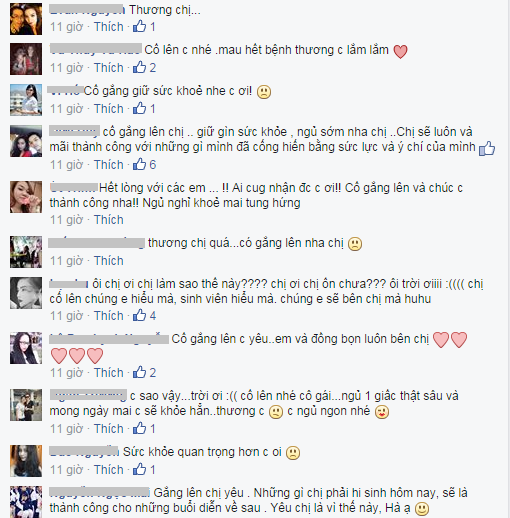Open the profile photo beside "Hết lòng với các em"
This screenshot has width=510, height=518.
click(x=26, y=197)
